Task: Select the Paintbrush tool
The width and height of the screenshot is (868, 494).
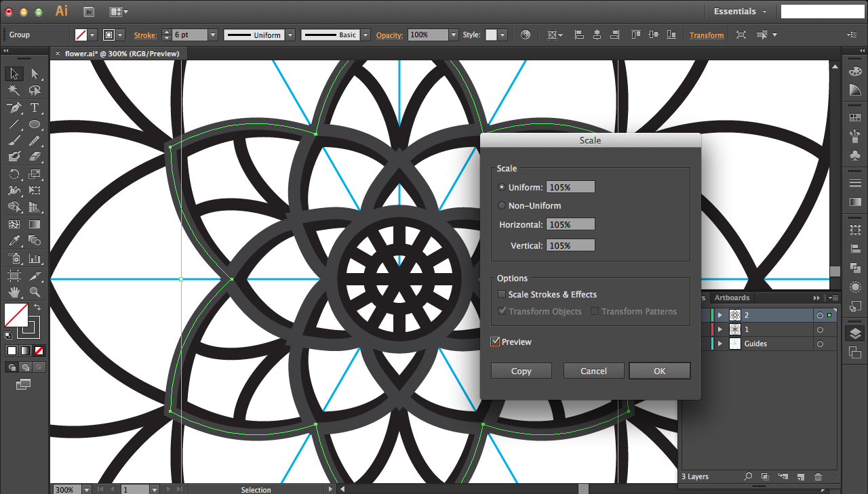Action: tap(14, 140)
